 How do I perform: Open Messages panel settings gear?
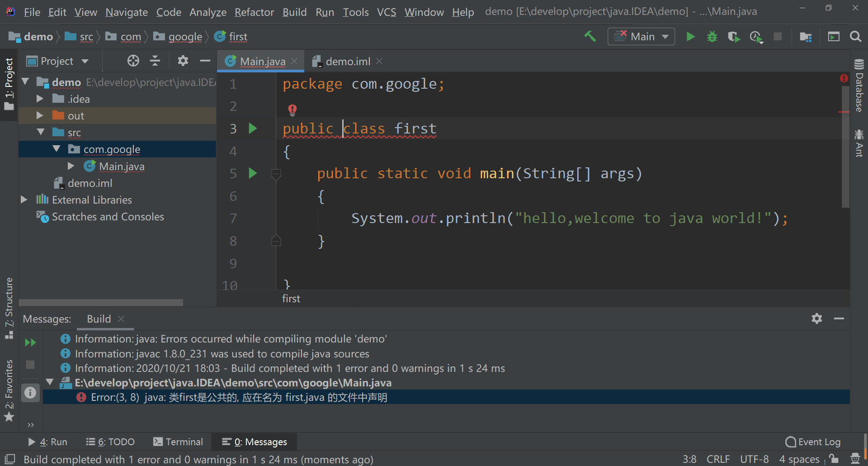816,319
